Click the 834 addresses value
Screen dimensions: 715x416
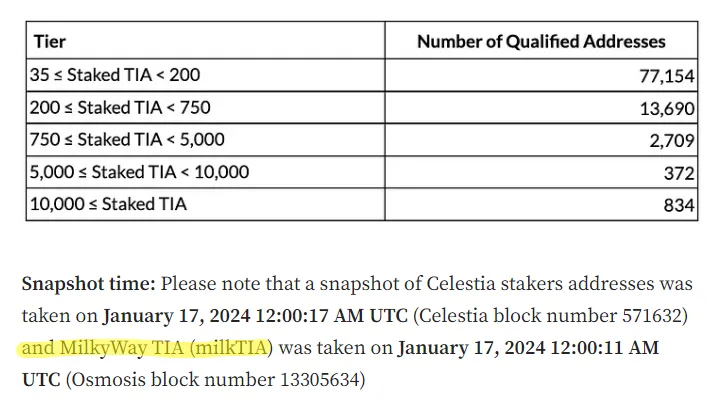(x=679, y=205)
